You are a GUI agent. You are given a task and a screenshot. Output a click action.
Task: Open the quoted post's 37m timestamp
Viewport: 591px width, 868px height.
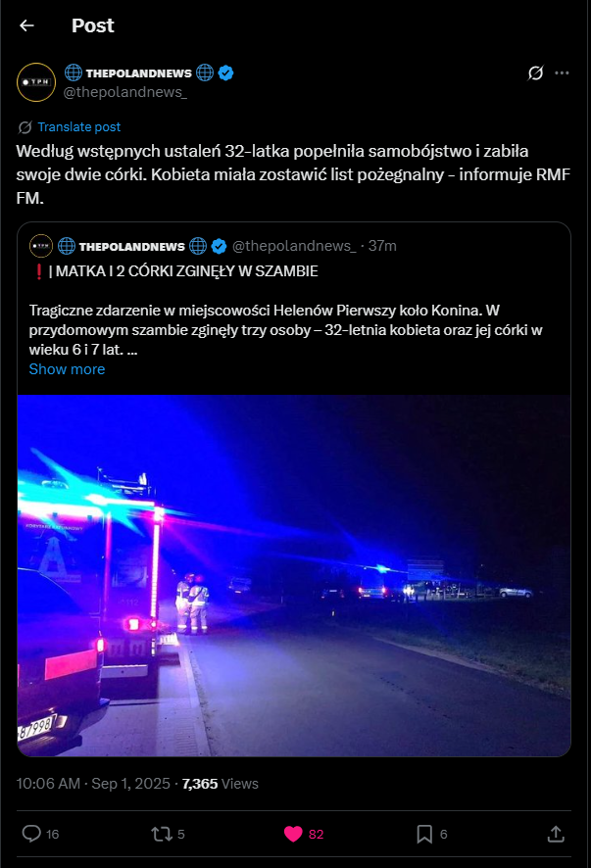click(x=383, y=246)
